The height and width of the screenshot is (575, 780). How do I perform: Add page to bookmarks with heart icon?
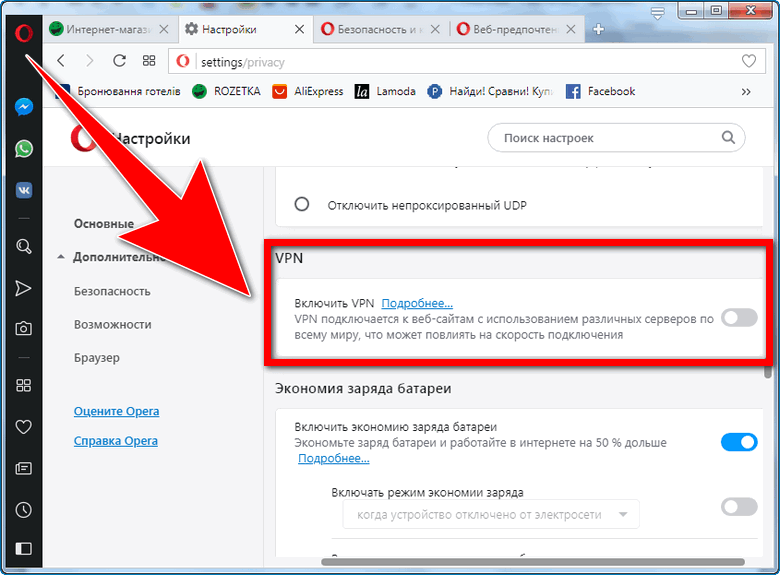[x=749, y=61]
